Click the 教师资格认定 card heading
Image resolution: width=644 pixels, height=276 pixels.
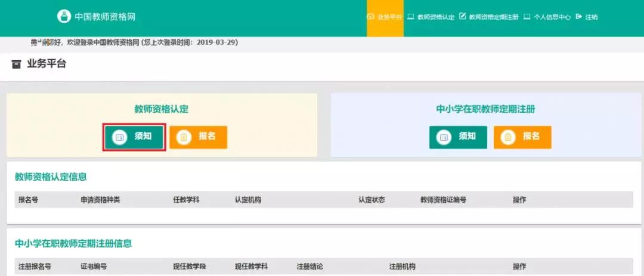(162, 109)
